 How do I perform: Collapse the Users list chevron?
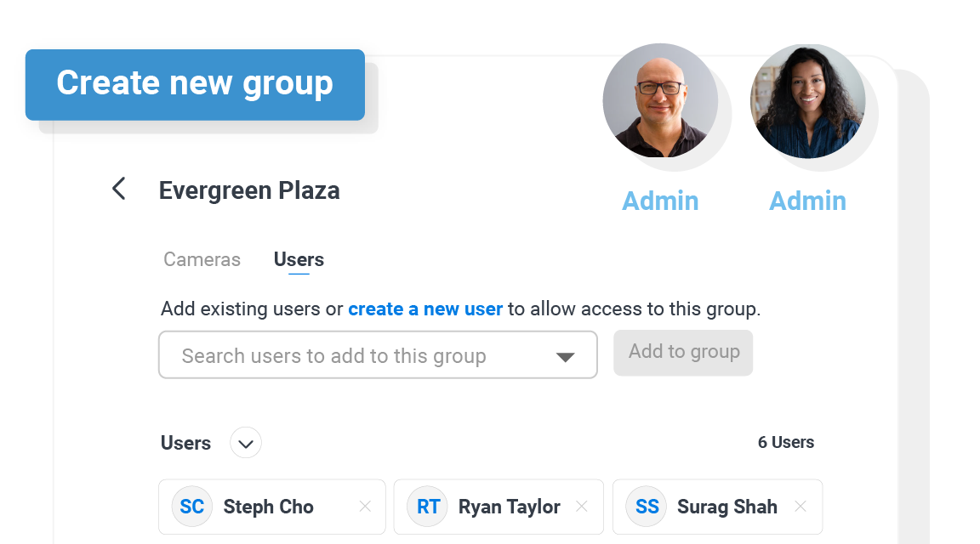[246, 443]
